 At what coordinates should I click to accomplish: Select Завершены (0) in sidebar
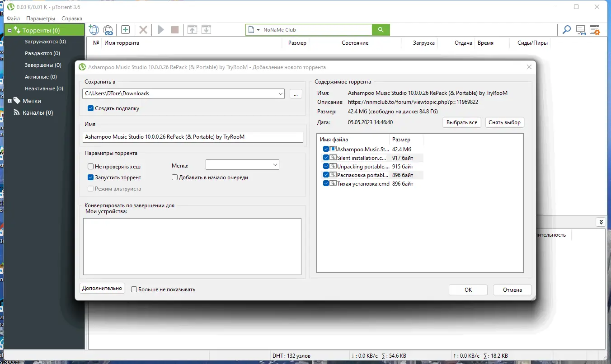[x=43, y=65]
